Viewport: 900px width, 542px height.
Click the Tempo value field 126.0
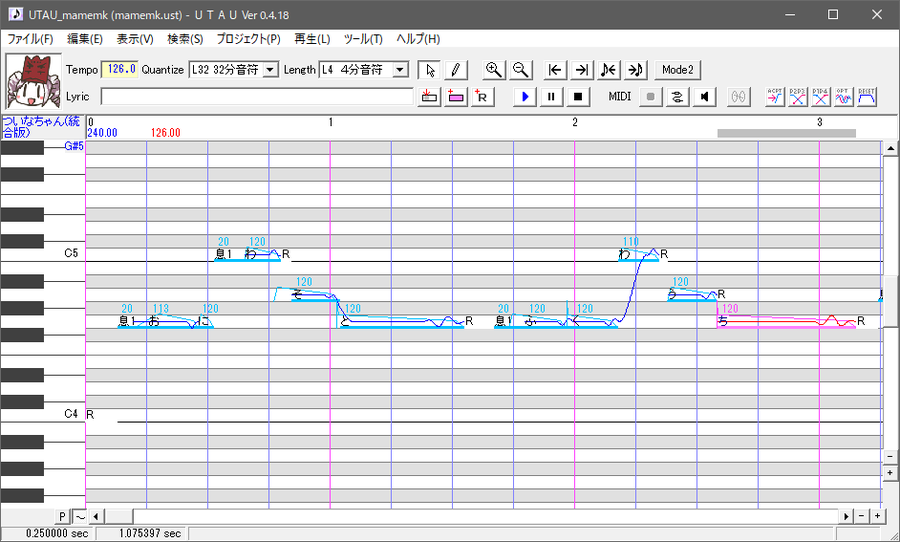[119, 69]
